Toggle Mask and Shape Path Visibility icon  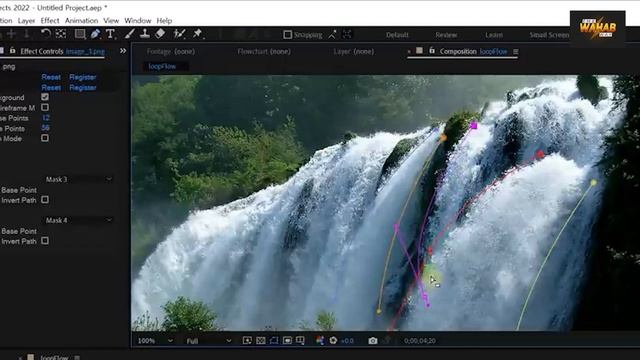point(274,340)
